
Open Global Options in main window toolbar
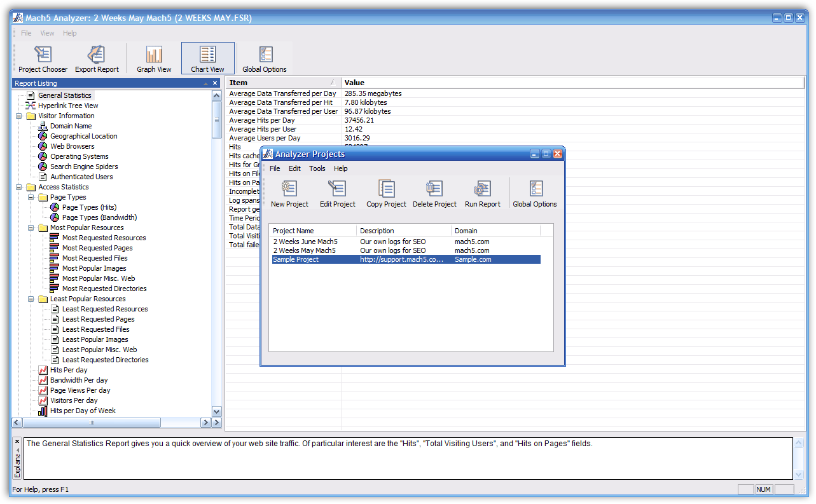[x=265, y=58]
